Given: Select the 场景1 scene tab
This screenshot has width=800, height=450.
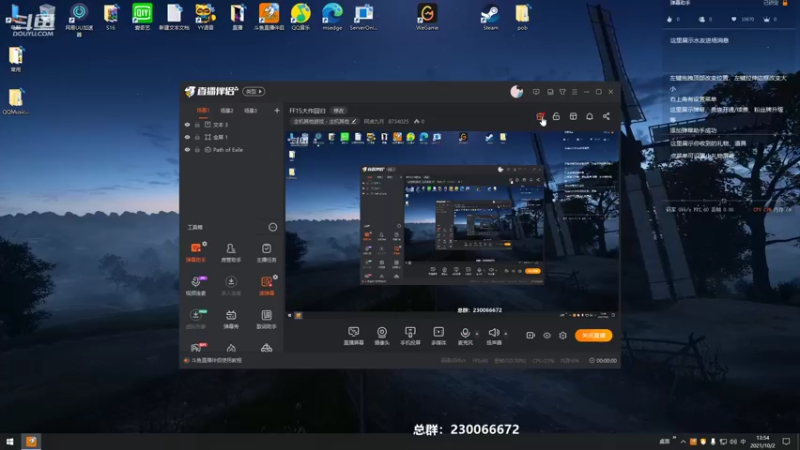Looking at the screenshot, I should [x=203, y=110].
